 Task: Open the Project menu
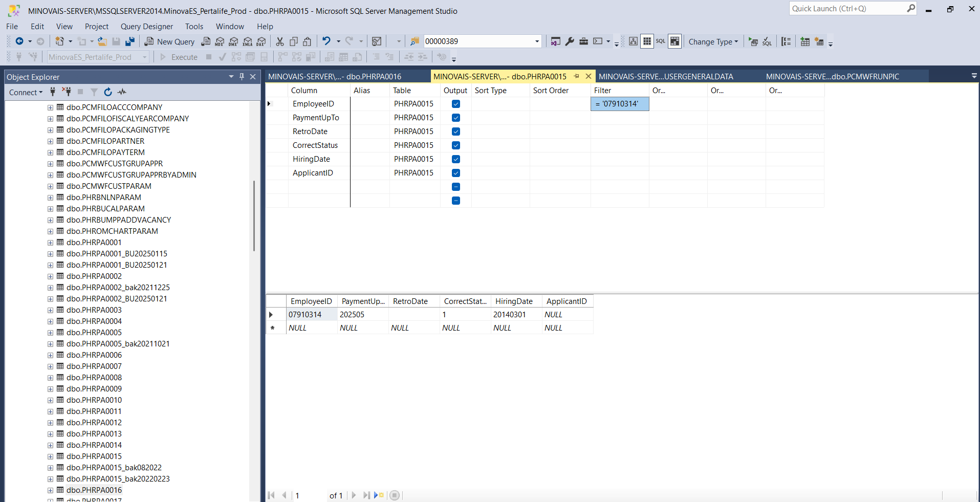pyautogui.click(x=97, y=27)
